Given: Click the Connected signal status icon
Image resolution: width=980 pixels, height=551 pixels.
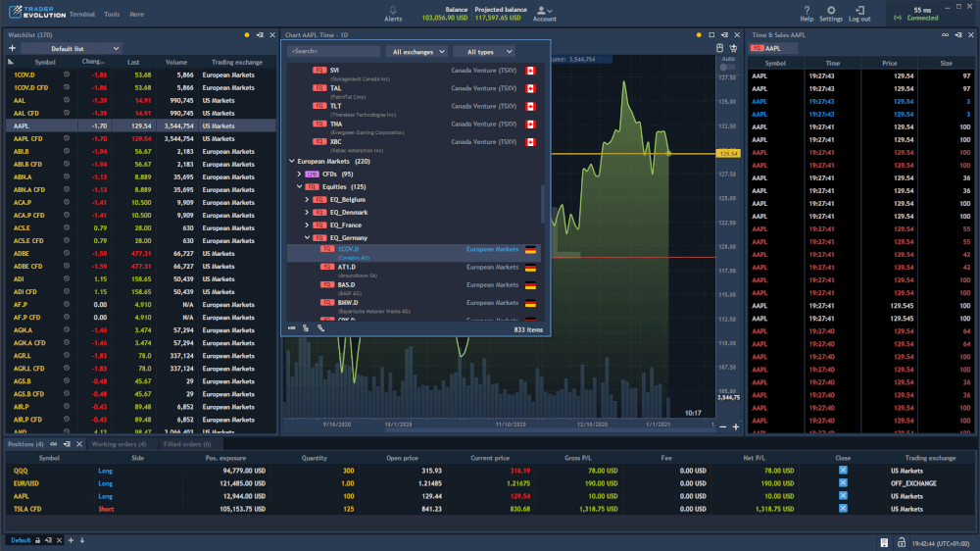Looking at the screenshot, I should 898,18.
